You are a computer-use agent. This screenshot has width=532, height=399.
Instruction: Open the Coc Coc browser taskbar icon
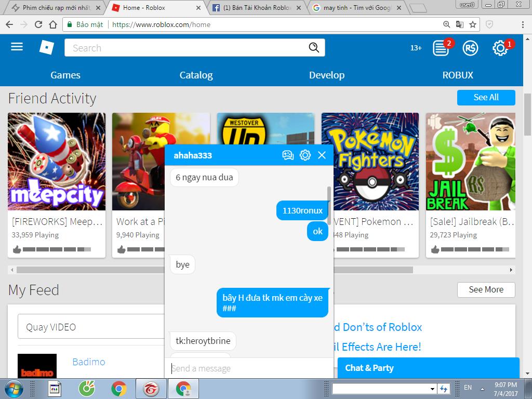pyautogui.click(x=87, y=389)
